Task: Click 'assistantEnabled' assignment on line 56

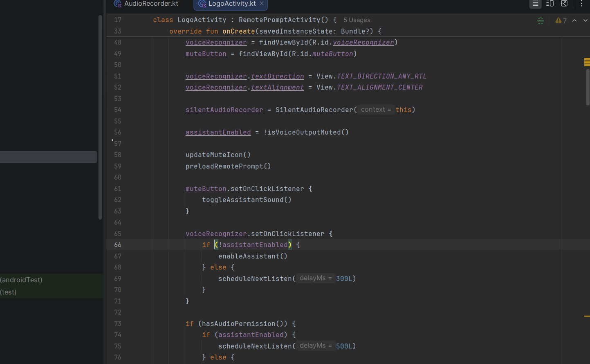Action: tap(218, 132)
